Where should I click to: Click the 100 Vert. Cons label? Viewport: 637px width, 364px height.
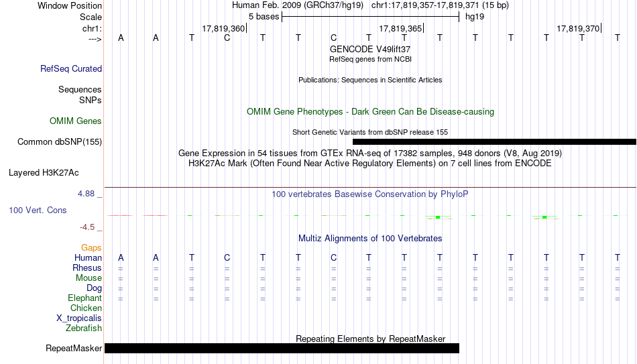pyautogui.click(x=38, y=210)
